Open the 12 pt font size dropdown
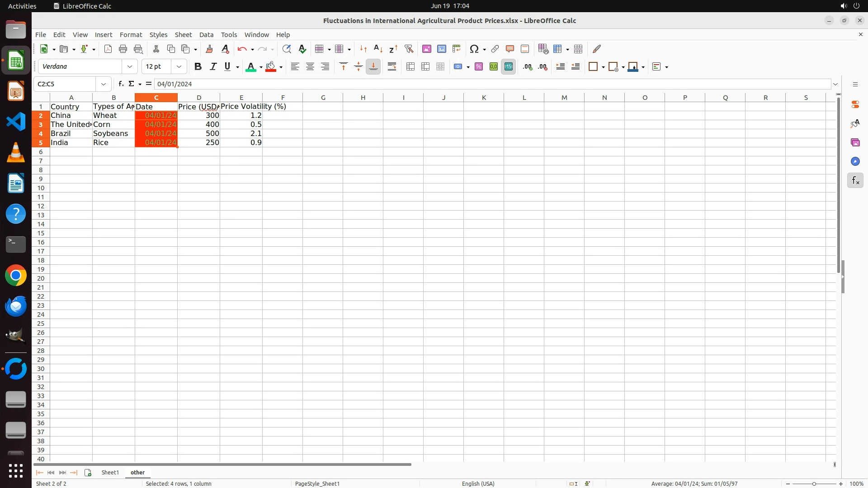Viewport: 868px width, 488px height. [x=179, y=67]
